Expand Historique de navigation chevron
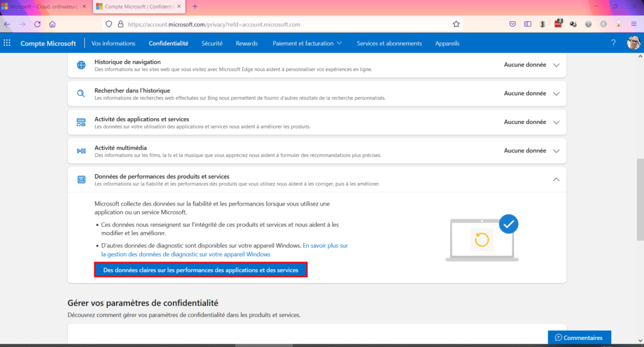This screenshot has width=644, height=347. tap(556, 65)
